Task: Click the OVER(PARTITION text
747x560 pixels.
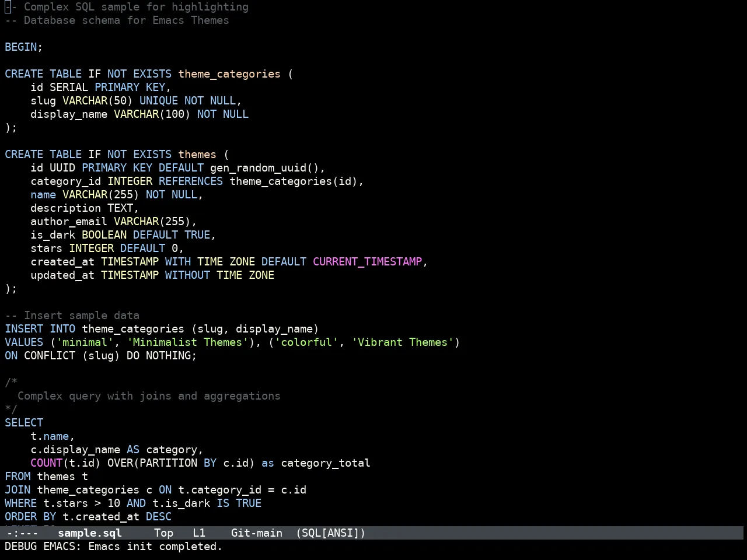Action: click(x=152, y=463)
